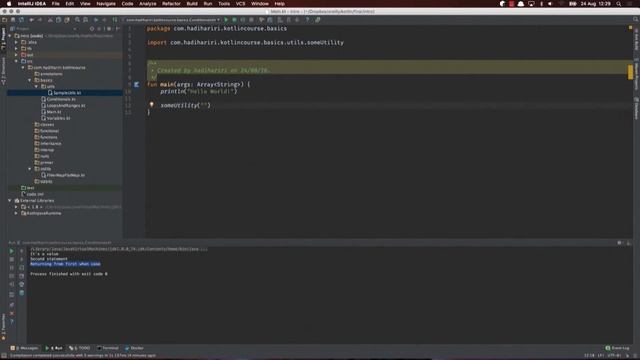640x360 pixels.
Task: Open the Navigate menu
Action: click(106, 4)
